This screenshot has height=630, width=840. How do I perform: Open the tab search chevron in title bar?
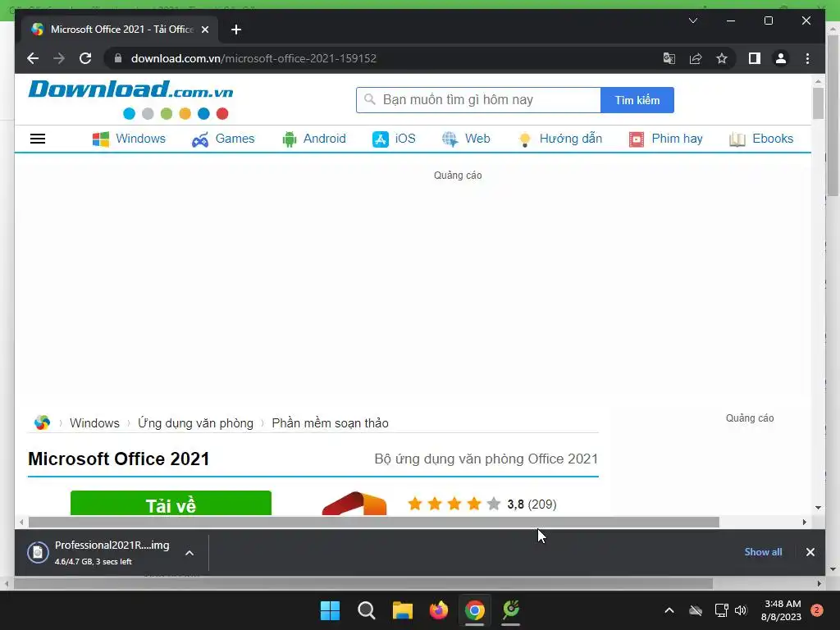point(692,21)
